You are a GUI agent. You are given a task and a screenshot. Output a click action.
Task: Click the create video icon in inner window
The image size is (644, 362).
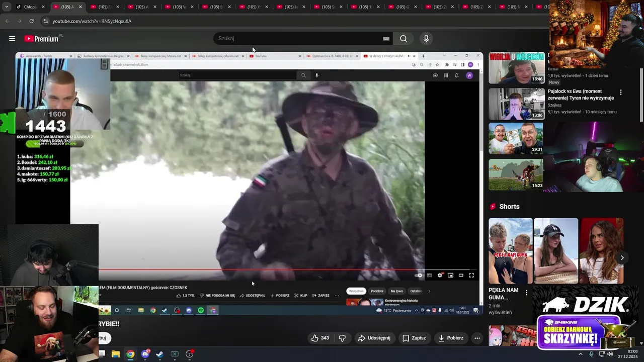[x=435, y=75]
